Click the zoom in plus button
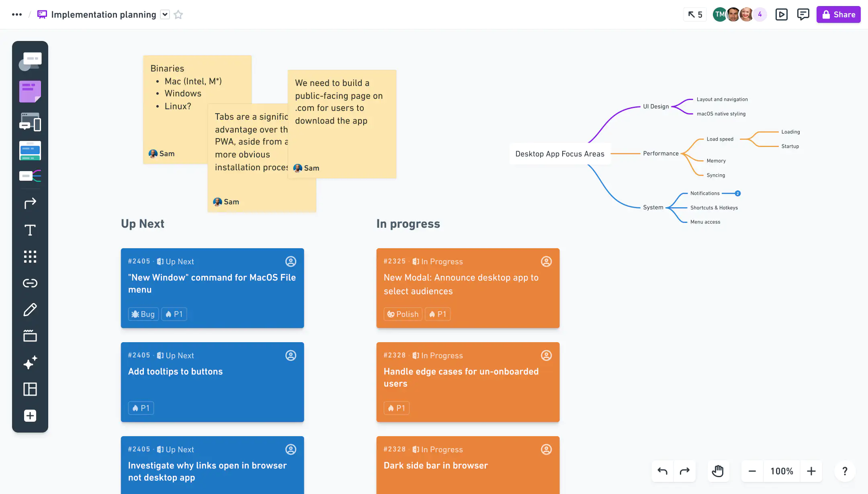Image resolution: width=868 pixels, height=494 pixels. pyautogui.click(x=811, y=471)
